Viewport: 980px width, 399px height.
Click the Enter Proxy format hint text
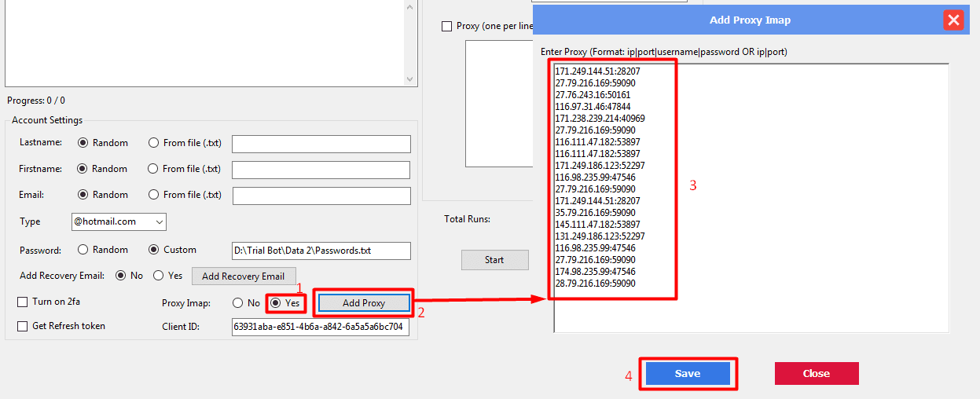pos(664,52)
